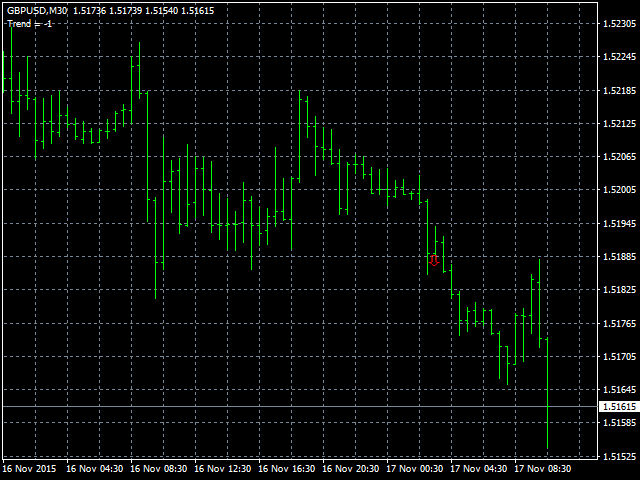The image size is (640, 480).
Task: Click time axis label '16 Nov 20:30'
Action: 351,469
